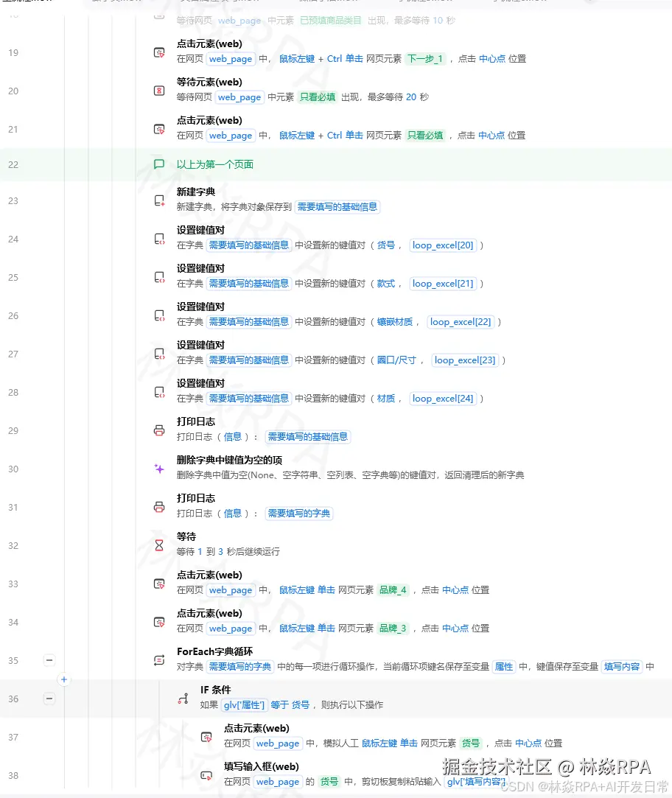Click the glv['属性'] variable in IF condition
672x798 pixels.
coord(245,705)
